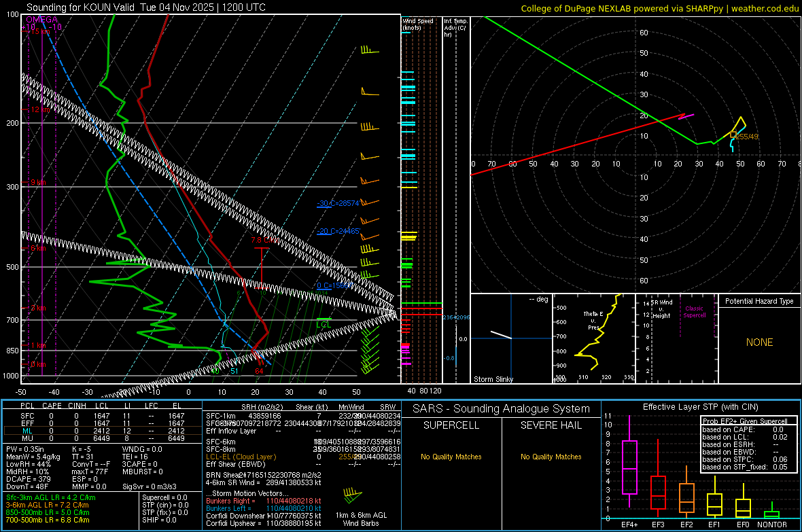Select the SFC parcel row

pyautogui.click(x=103, y=416)
